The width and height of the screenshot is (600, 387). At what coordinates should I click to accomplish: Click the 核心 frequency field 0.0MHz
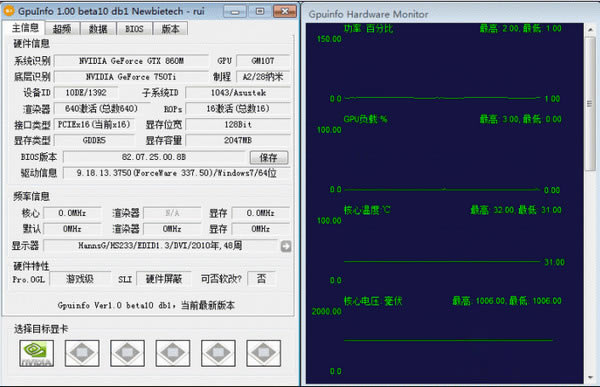(72, 213)
